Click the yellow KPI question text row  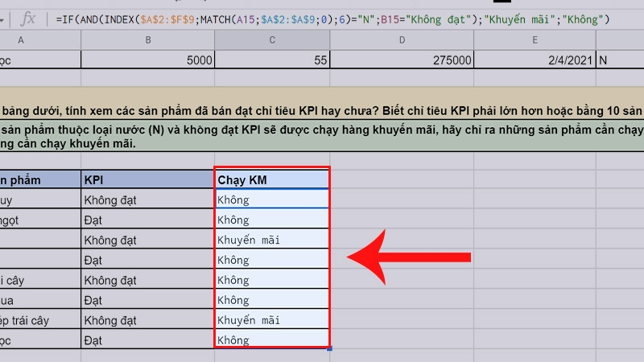pos(322,111)
